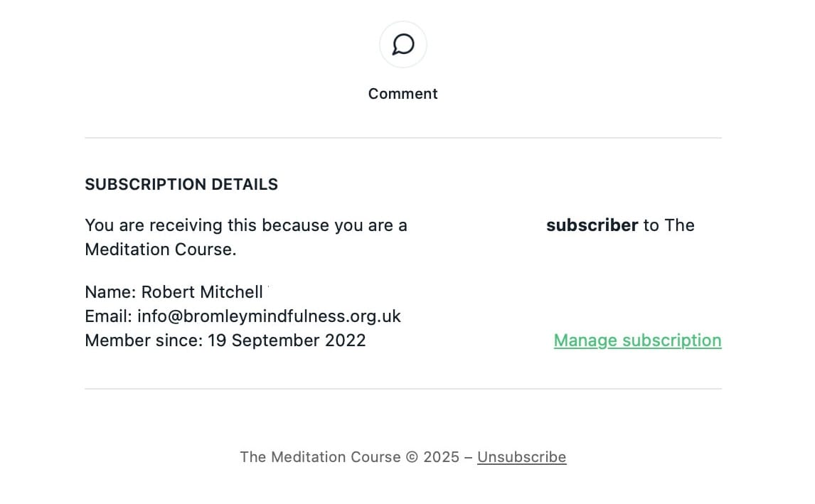Viewport: 815px width, 504px height.
Task: Click the date 19 September 2022
Action: [287, 341]
